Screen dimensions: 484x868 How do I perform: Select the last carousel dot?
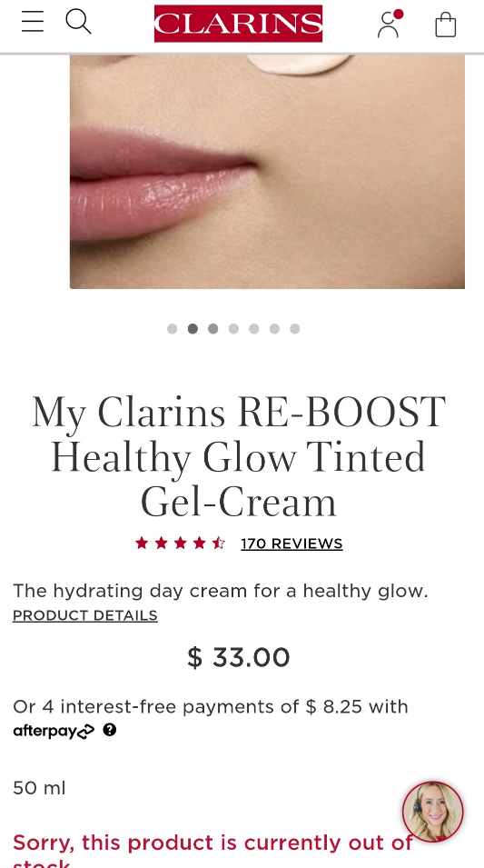point(295,329)
